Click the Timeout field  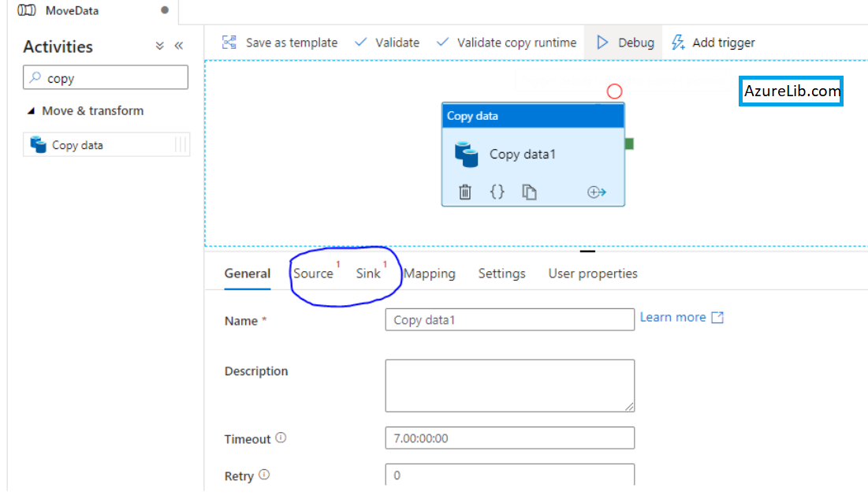click(510, 438)
